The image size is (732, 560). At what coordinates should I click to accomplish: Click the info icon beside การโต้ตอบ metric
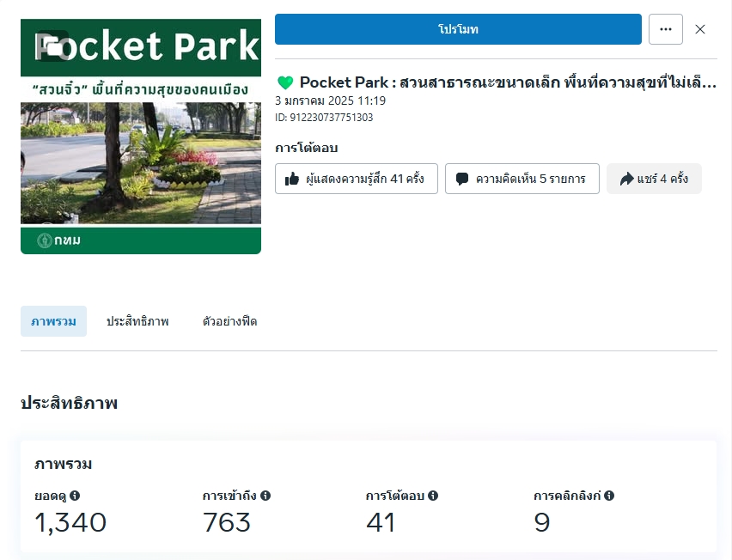click(433, 496)
